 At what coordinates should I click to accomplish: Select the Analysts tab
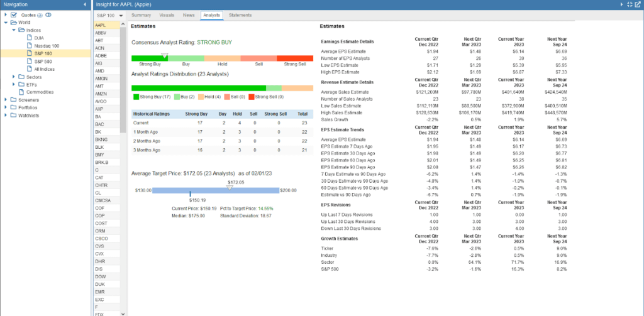(211, 15)
